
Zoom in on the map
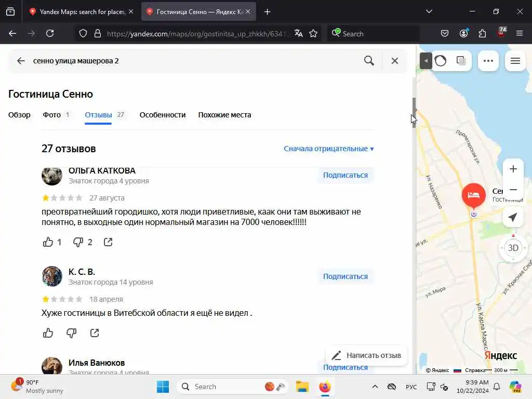[513, 169]
